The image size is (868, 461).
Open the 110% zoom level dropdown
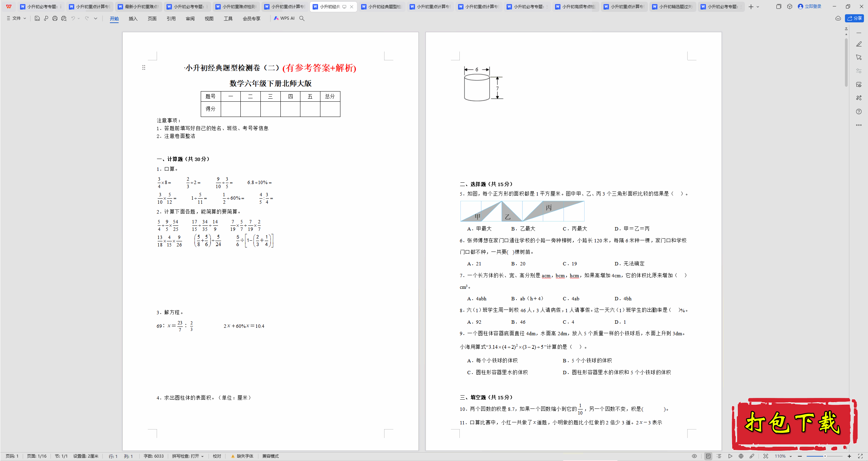point(783,456)
